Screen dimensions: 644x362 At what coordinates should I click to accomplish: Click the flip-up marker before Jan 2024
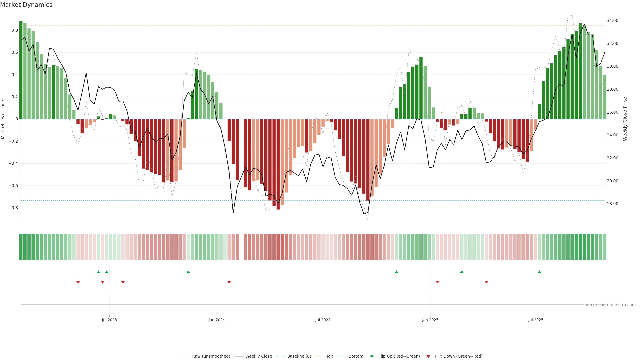[x=188, y=272]
